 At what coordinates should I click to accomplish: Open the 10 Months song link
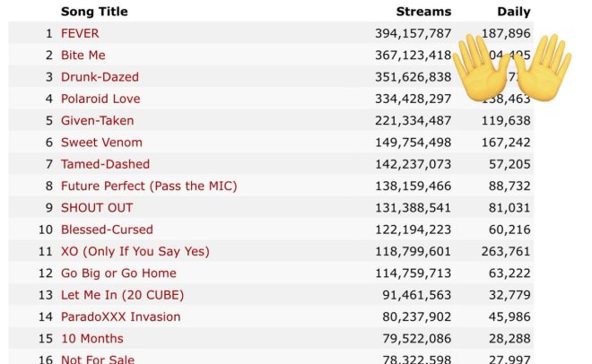coord(91,338)
